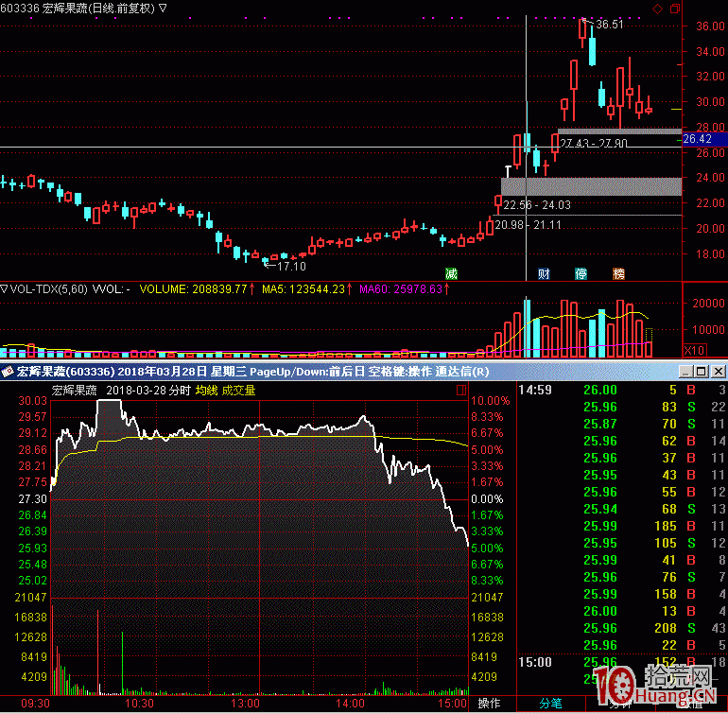Image resolution: width=728 pixels, height=714 pixels.
Task: Toggle the 成交量 volume legend
Action: click(x=238, y=390)
